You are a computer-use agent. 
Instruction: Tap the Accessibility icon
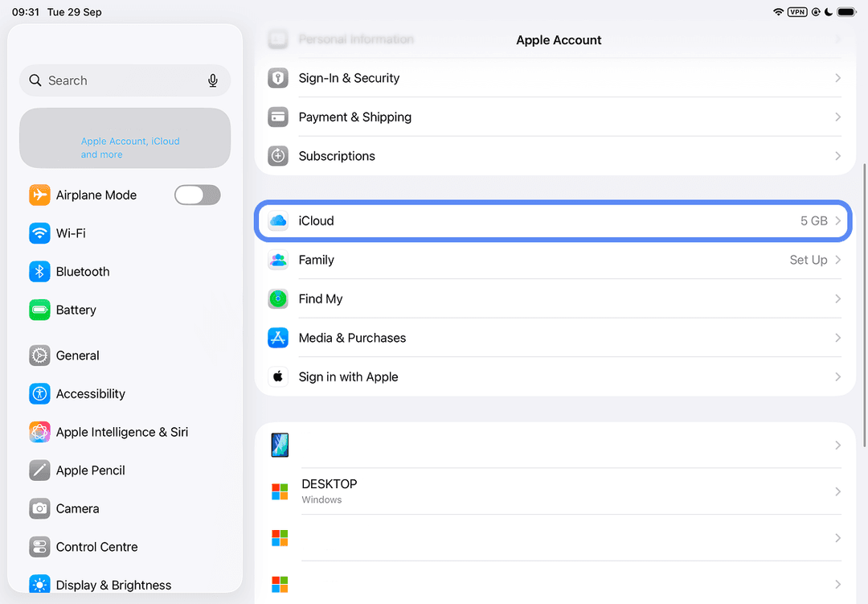[39, 393]
